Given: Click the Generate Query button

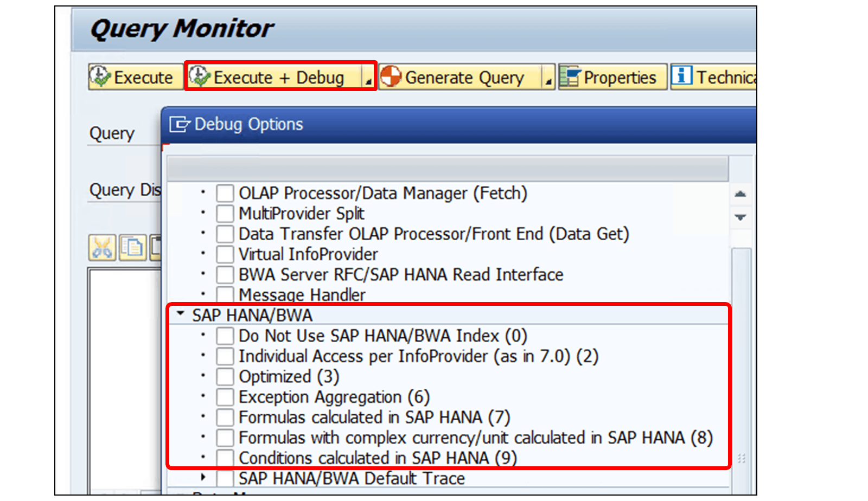Looking at the screenshot, I should 460,77.
